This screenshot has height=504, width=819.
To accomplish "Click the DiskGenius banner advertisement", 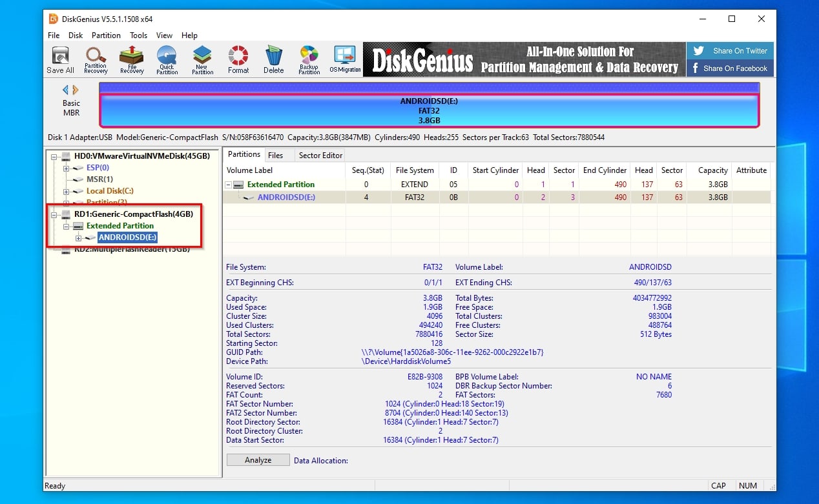I will click(x=524, y=59).
